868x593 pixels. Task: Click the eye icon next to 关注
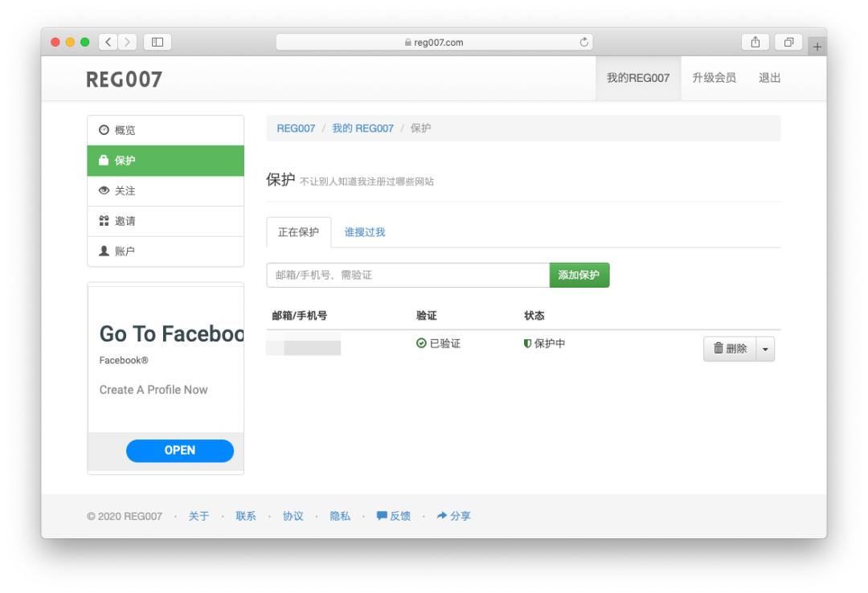[x=103, y=190]
